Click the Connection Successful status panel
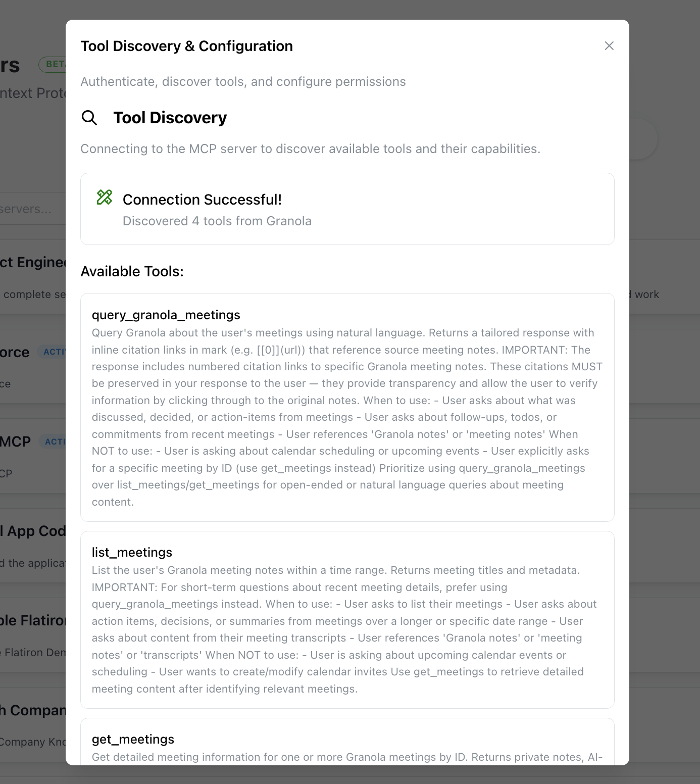The width and height of the screenshot is (700, 784). 347,209
